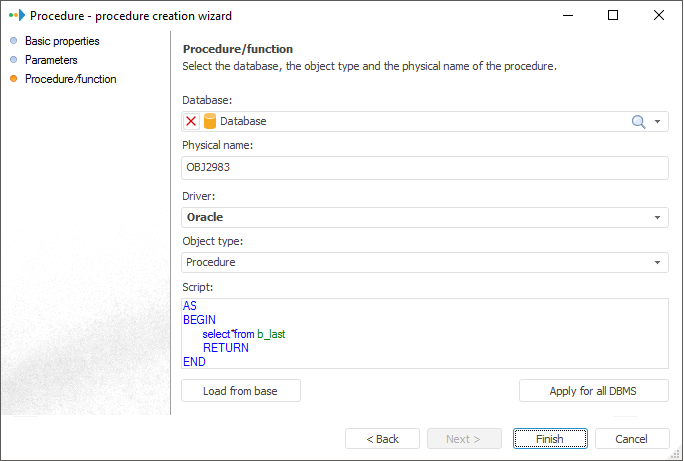Click the wizard application icon in title bar
Screen dimensions: 684x461
point(15,15)
